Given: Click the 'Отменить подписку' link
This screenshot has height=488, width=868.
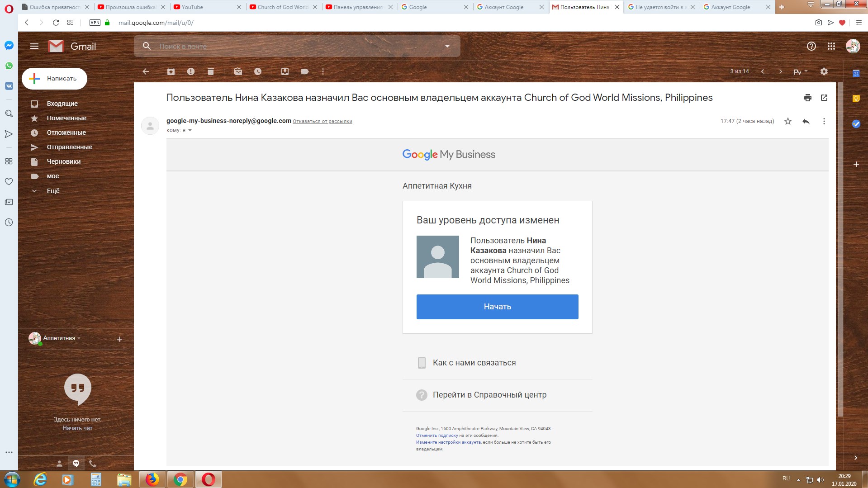Looking at the screenshot, I should pyautogui.click(x=437, y=436).
